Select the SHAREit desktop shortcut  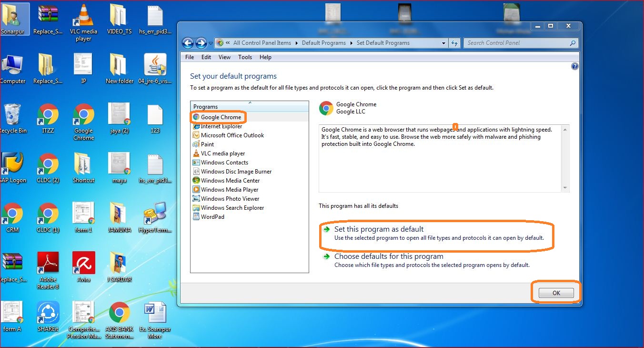[x=48, y=317]
